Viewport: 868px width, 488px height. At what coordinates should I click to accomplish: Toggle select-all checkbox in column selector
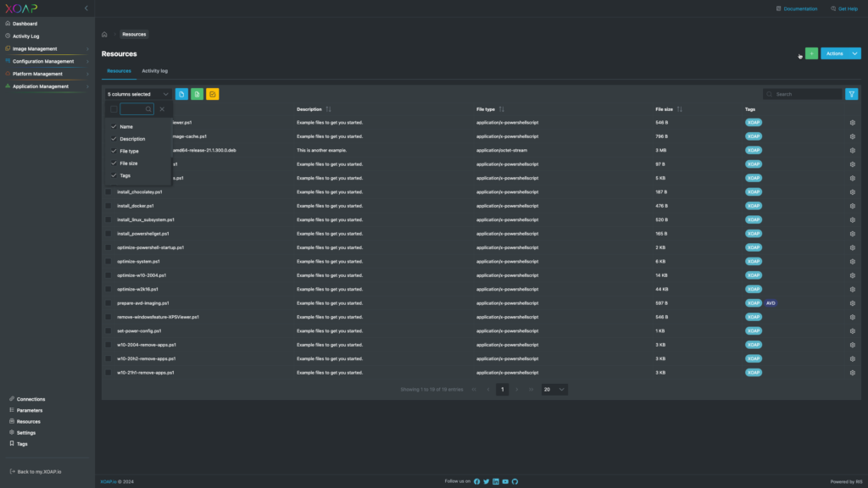tap(114, 109)
